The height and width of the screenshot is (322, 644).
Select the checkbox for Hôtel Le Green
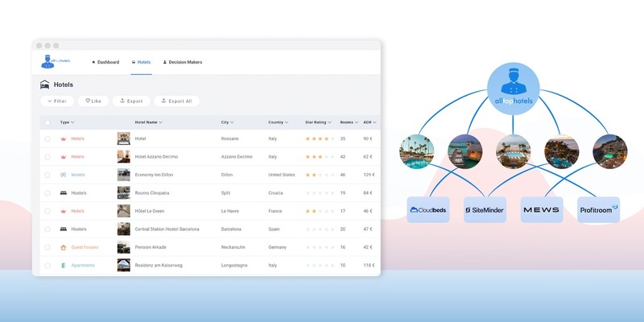(47, 211)
